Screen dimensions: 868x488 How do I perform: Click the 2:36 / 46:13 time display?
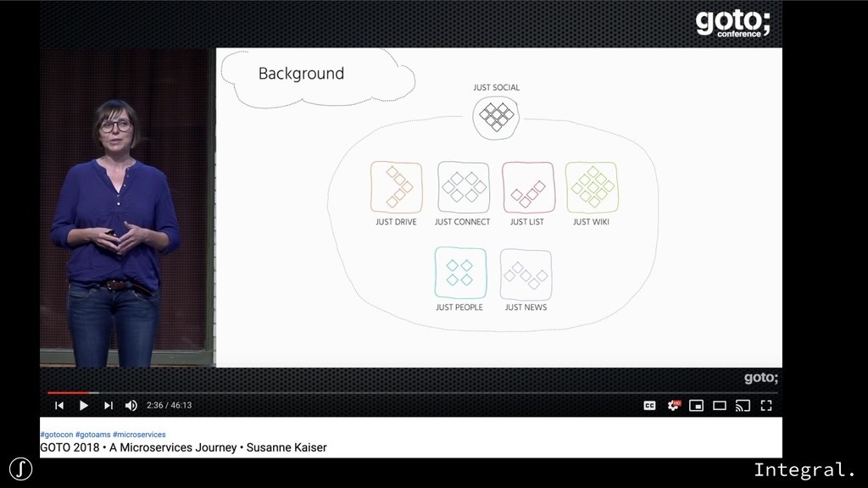(x=169, y=406)
